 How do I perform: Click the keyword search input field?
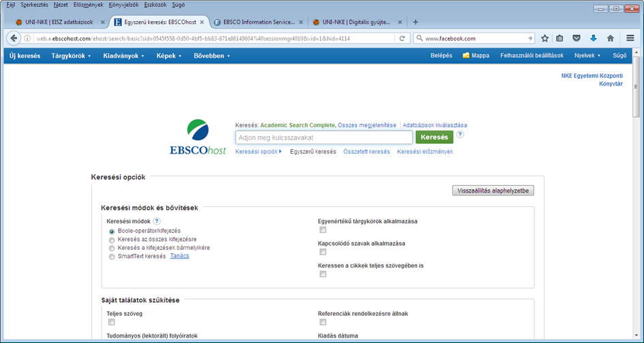click(x=324, y=138)
